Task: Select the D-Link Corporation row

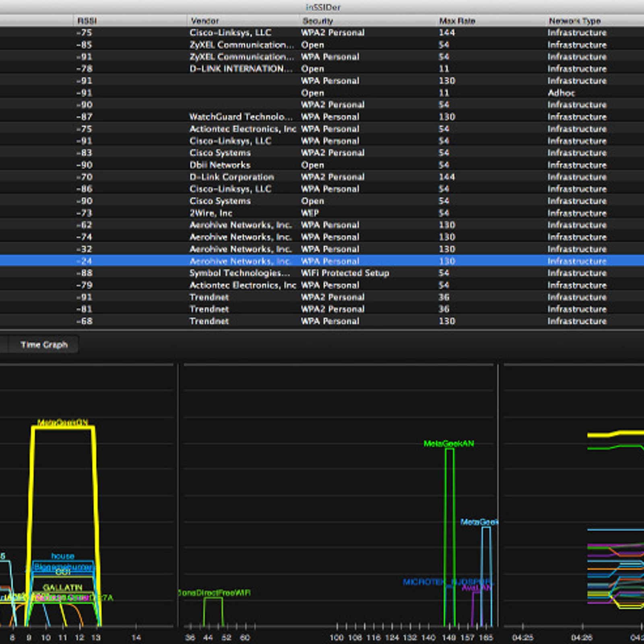Action: click(322, 177)
